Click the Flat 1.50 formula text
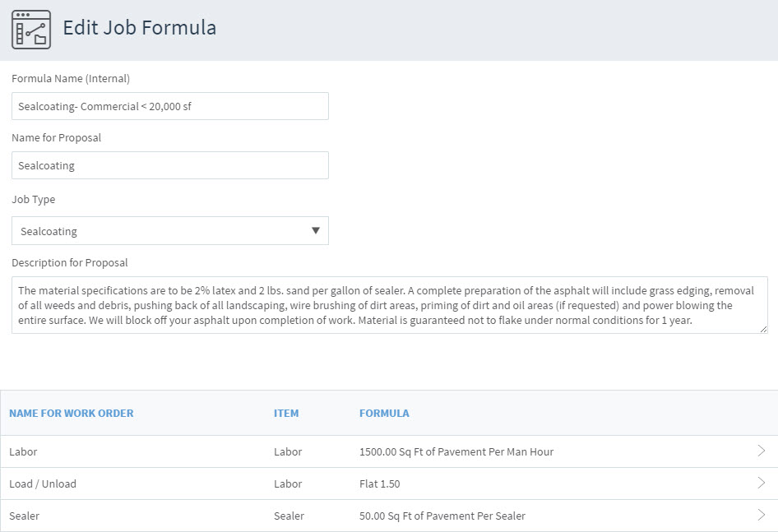Screen dimensions: 778x532 point(380,483)
